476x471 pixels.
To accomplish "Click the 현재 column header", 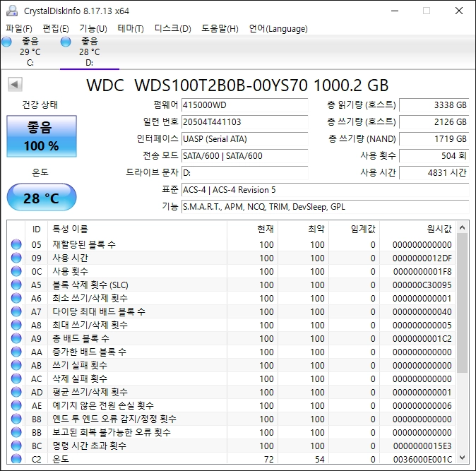I will pos(252,229).
